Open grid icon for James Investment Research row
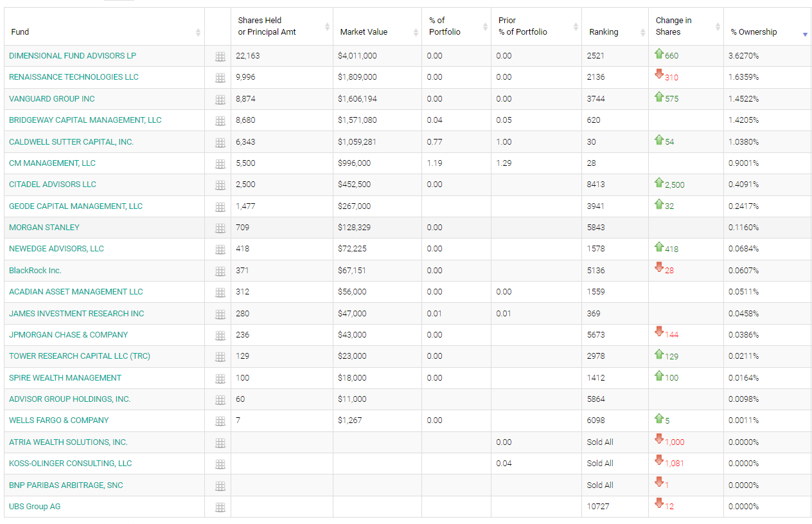The height and width of the screenshot is (524, 812). point(220,314)
